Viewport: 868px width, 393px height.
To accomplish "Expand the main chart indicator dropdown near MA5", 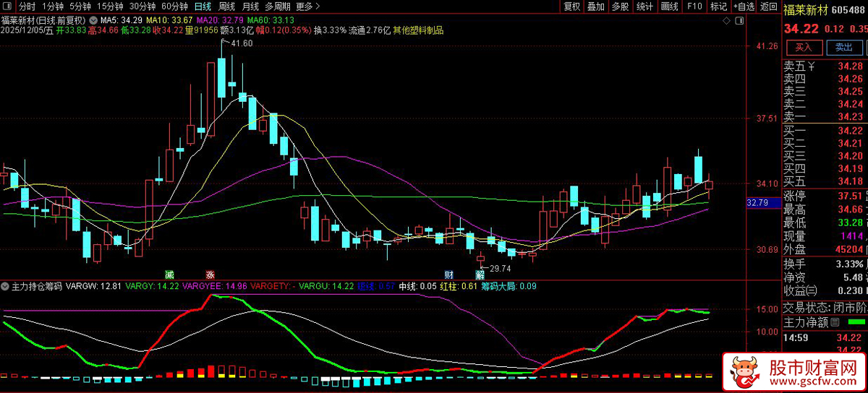I will coord(94,20).
